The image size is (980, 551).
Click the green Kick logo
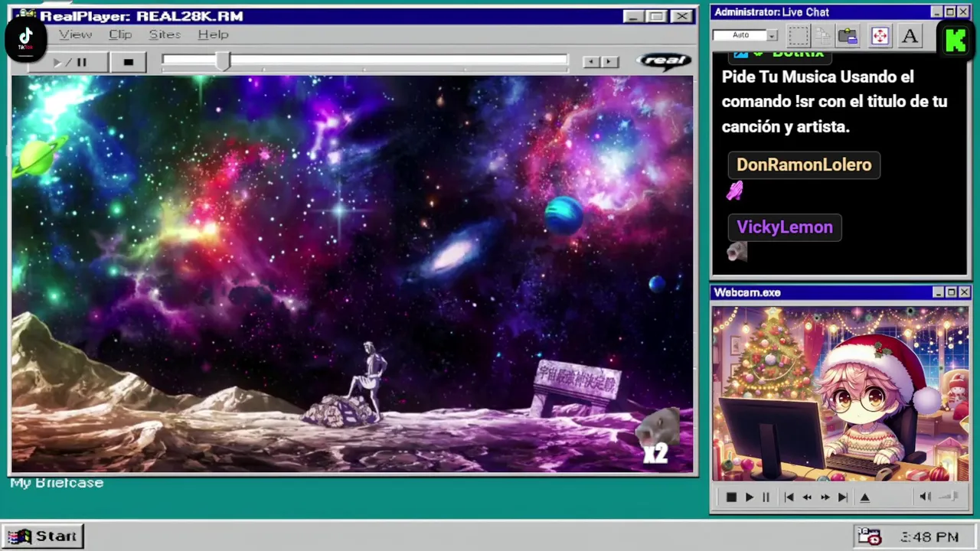tap(955, 40)
